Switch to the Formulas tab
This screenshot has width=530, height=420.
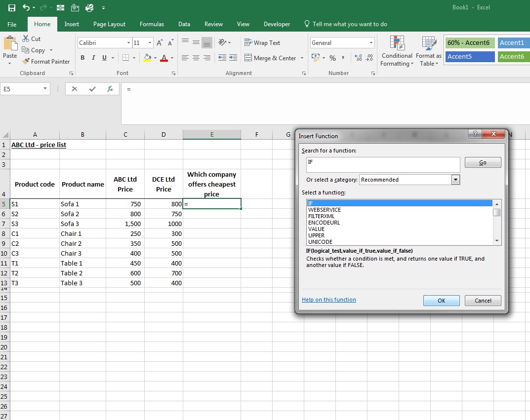(x=152, y=24)
